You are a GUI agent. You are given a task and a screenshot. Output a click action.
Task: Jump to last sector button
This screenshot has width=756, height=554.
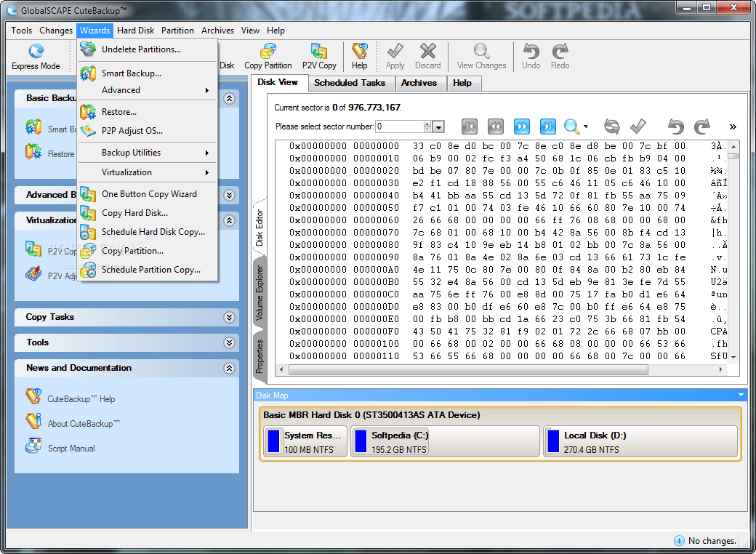[547, 127]
